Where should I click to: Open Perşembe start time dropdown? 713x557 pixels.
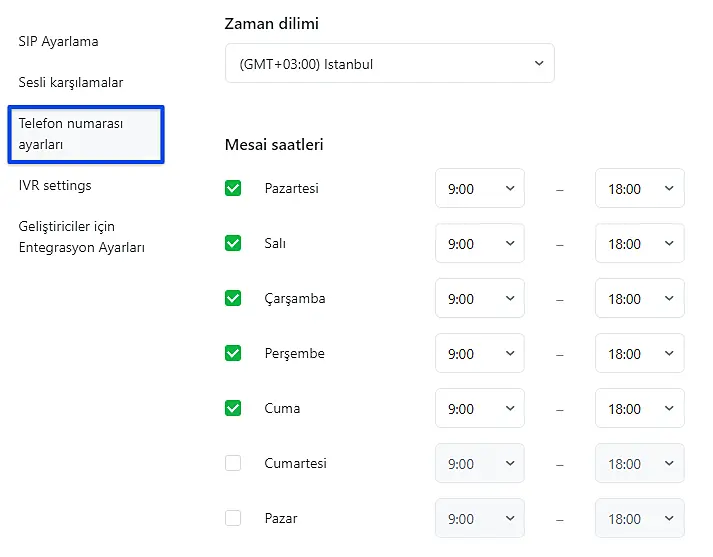[479, 353]
